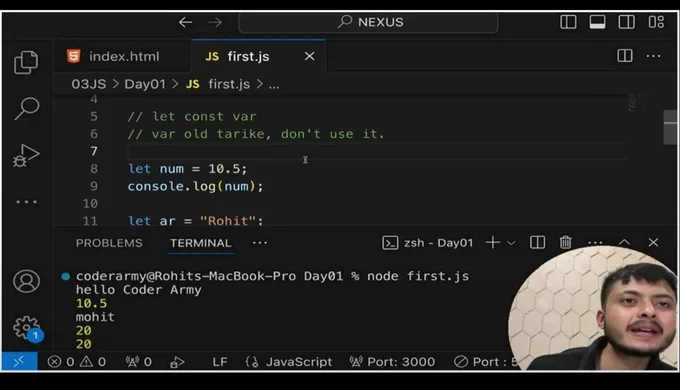
Task: Toggle the secondary side bar layout icon
Action: click(626, 22)
